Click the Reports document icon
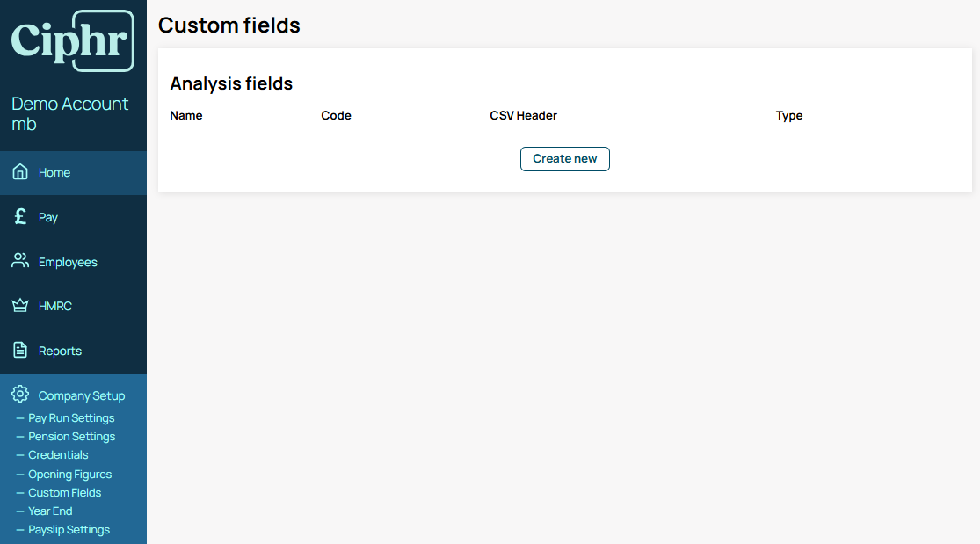The image size is (980, 544). click(x=20, y=350)
